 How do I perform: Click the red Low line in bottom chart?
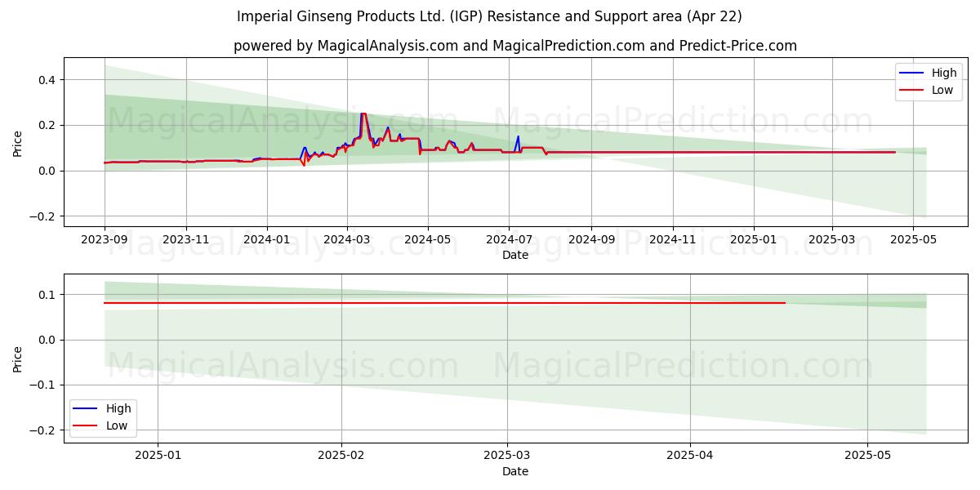click(x=444, y=303)
